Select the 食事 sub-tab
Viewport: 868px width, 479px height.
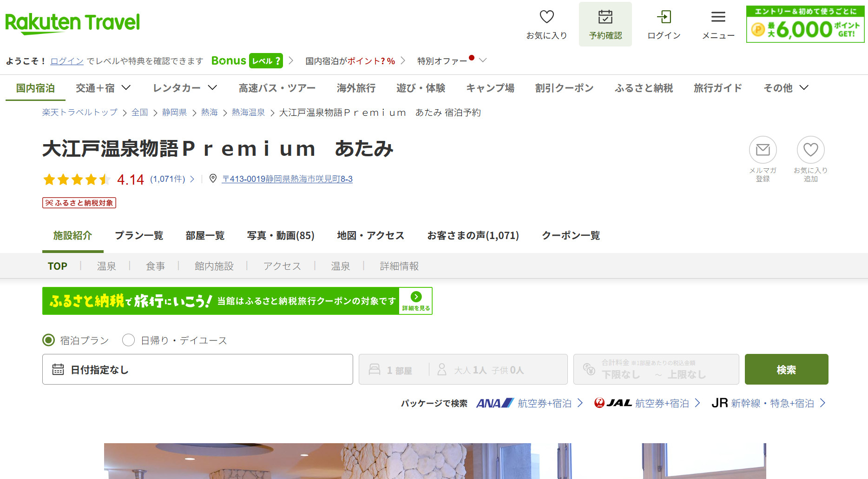point(155,266)
